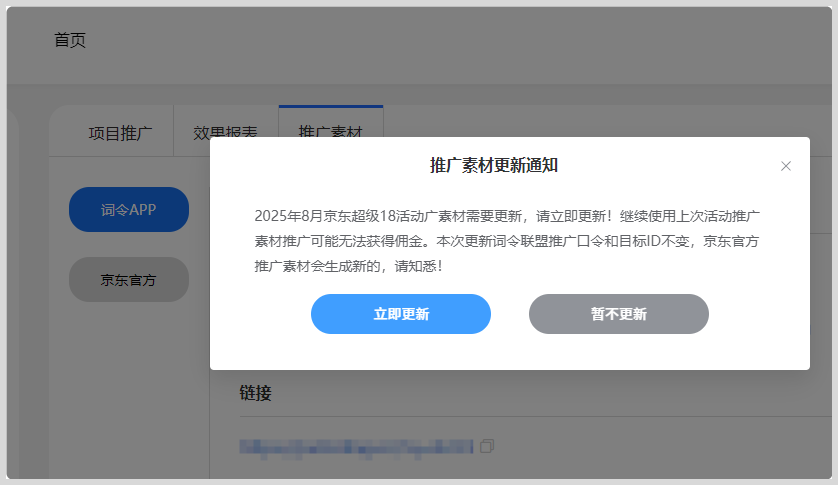The image size is (838, 485).
Task: Select the 词令APP sidebar button
Action: tap(129, 210)
